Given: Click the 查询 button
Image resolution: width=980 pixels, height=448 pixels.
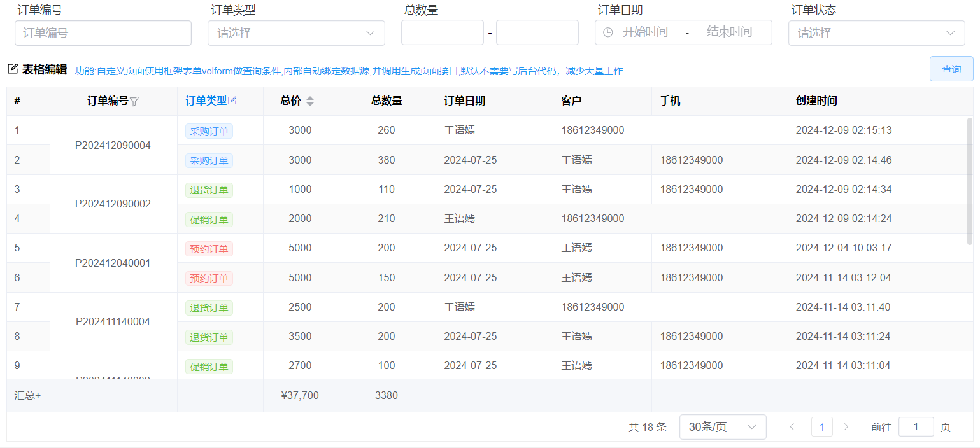Looking at the screenshot, I should (951, 69).
